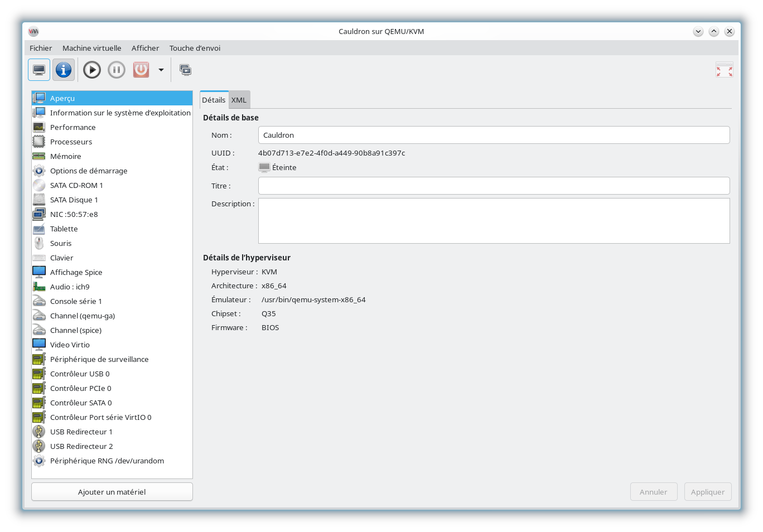Show virtual hardware details view
The image size is (763, 532).
64,70
